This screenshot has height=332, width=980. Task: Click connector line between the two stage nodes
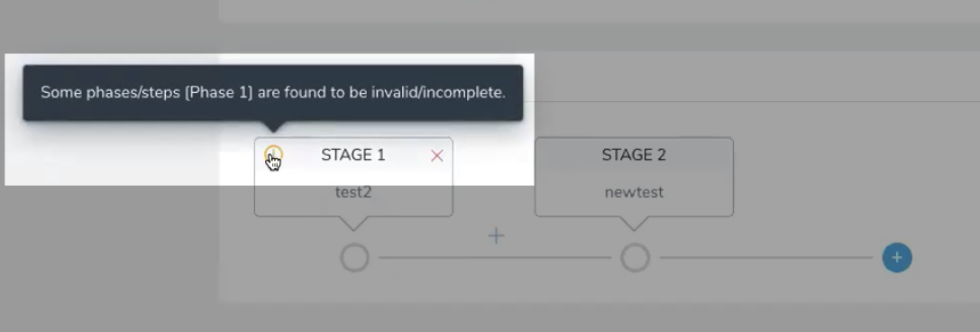(495, 258)
